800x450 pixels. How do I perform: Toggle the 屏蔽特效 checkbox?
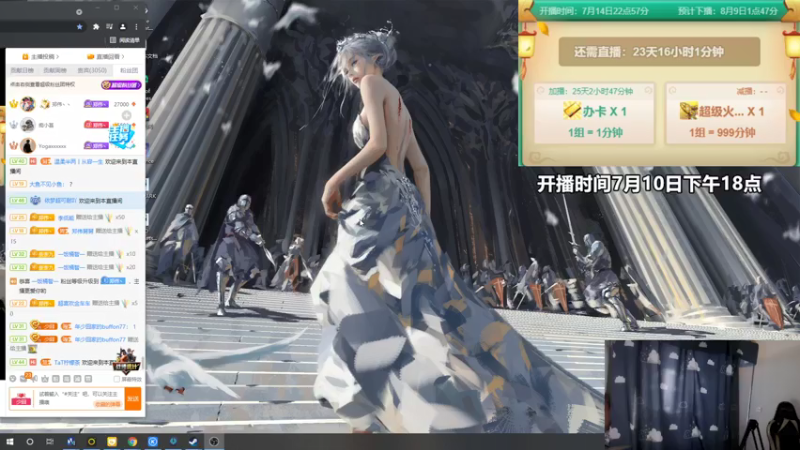[117, 380]
